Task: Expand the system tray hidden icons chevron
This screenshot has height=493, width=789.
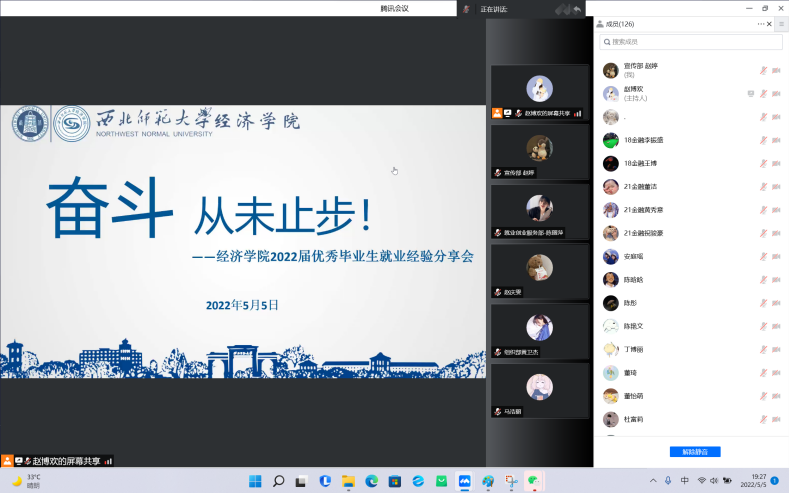Action: pos(652,481)
